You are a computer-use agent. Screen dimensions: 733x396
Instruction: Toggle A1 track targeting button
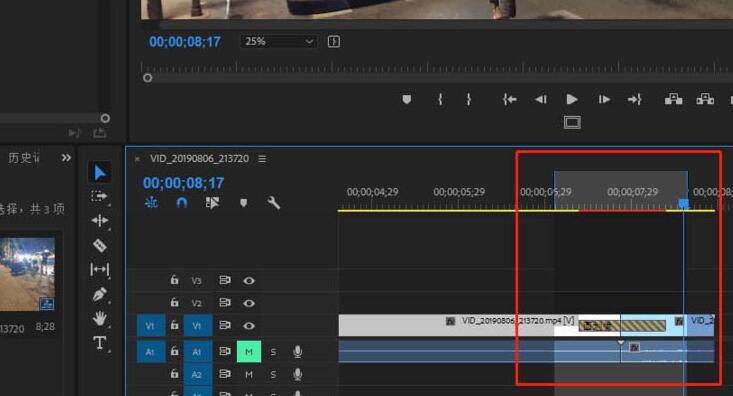point(197,352)
